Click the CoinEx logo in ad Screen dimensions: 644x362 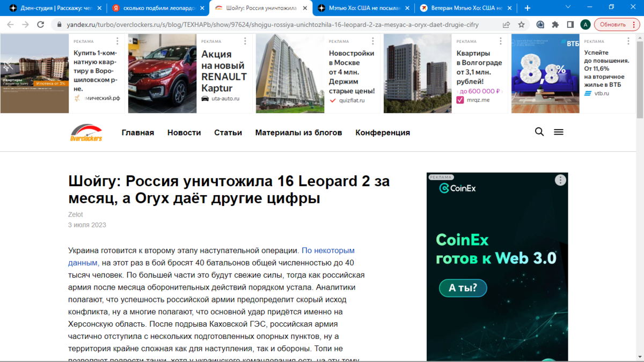point(458,188)
